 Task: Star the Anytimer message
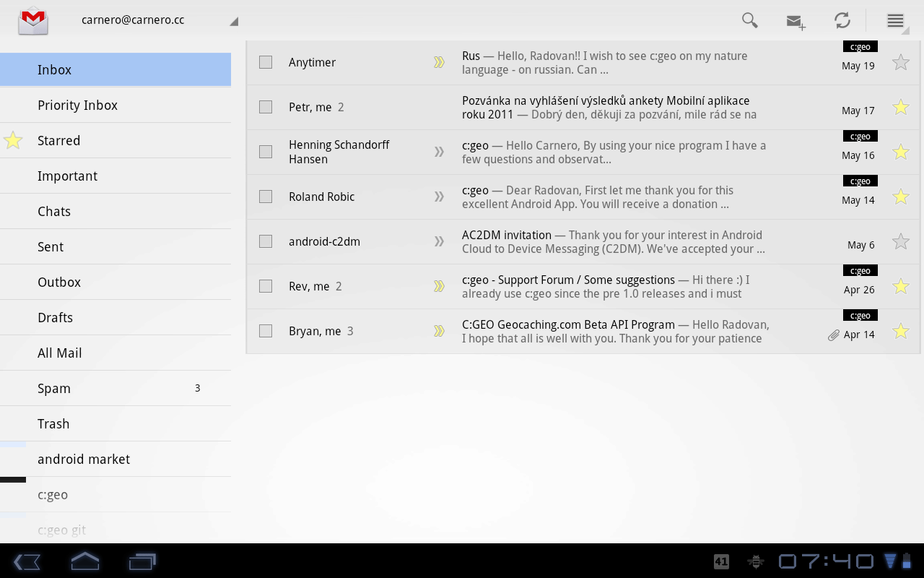(900, 62)
